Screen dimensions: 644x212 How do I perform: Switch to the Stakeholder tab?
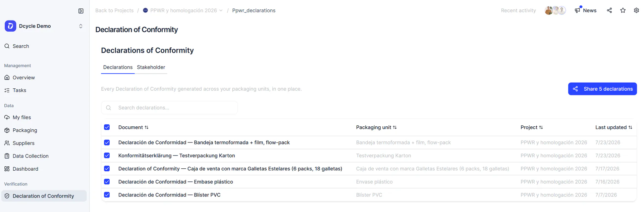pyautogui.click(x=151, y=67)
